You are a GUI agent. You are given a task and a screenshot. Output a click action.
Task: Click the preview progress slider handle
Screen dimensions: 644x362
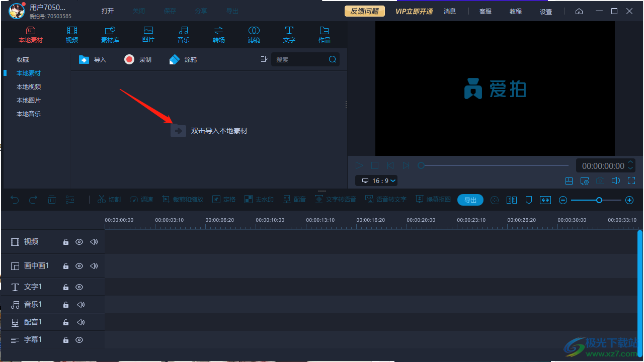421,165
